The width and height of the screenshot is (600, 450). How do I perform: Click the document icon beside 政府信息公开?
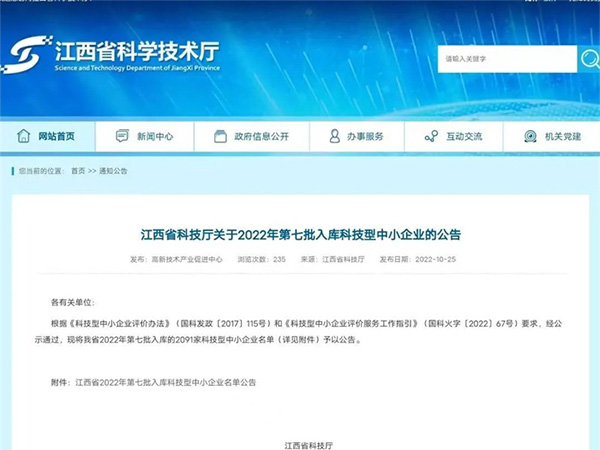(x=215, y=136)
